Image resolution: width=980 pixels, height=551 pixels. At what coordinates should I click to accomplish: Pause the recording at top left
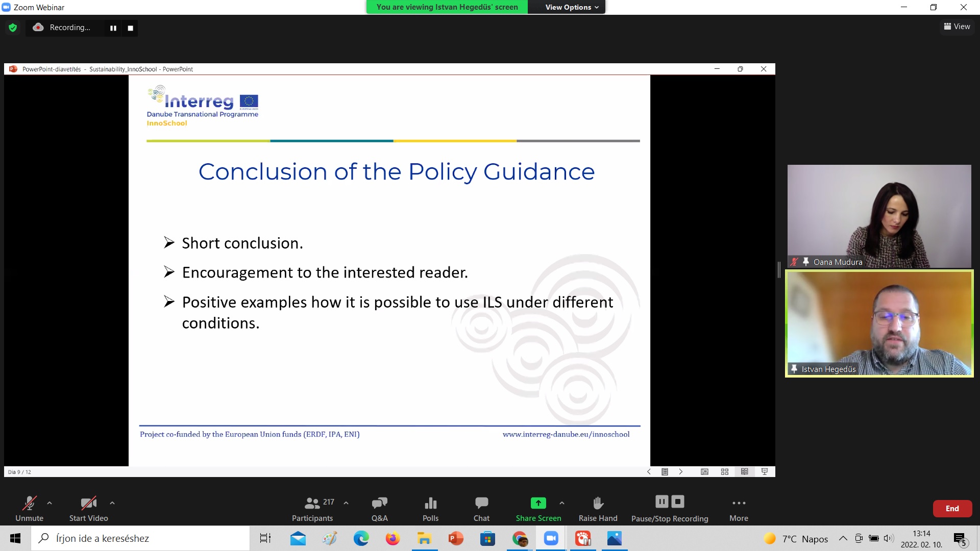click(113, 28)
